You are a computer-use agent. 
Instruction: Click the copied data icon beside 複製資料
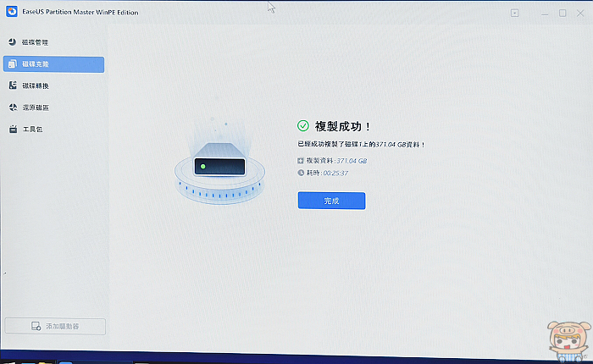pyautogui.click(x=301, y=161)
